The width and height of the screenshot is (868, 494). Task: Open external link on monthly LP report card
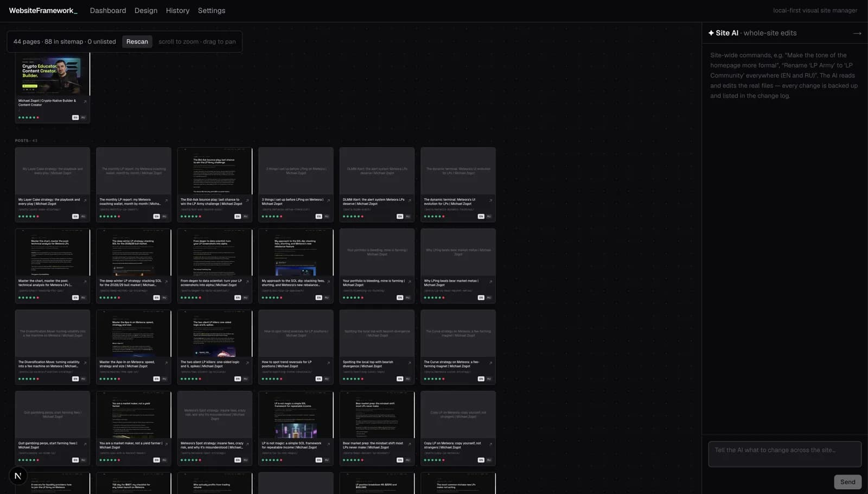(x=166, y=200)
